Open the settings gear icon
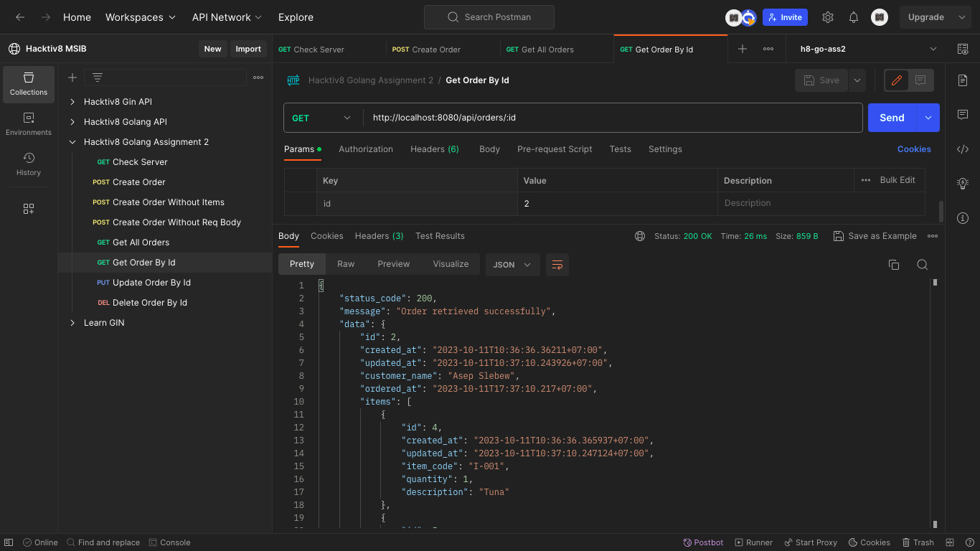The height and width of the screenshot is (551, 980). (x=828, y=17)
